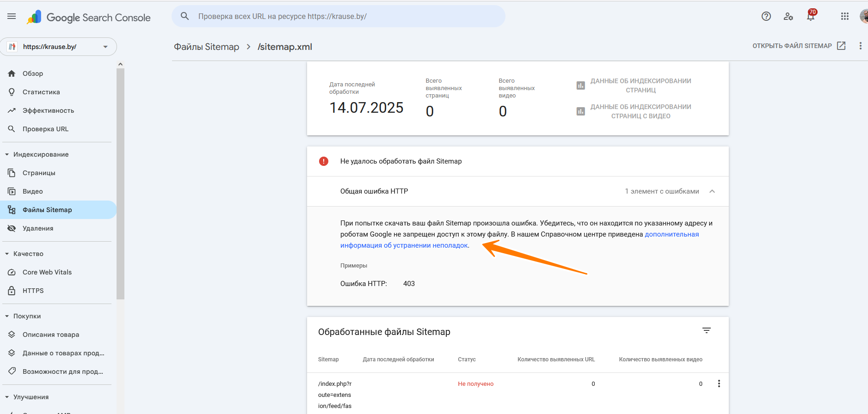868x414 pixels.
Task: Click the filter icon in processed sitemaps
Action: [706, 331]
